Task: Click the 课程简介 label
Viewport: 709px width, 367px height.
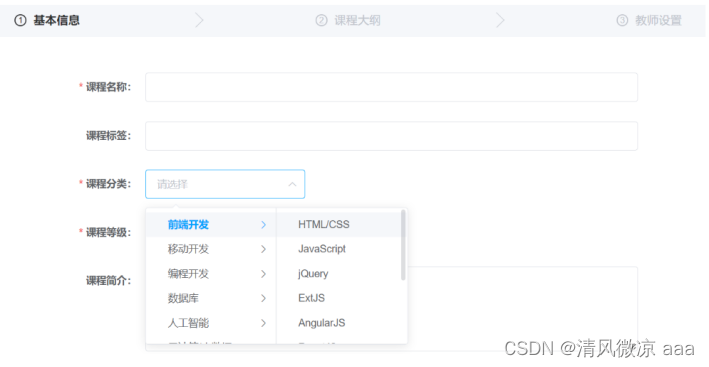Action: click(x=108, y=281)
